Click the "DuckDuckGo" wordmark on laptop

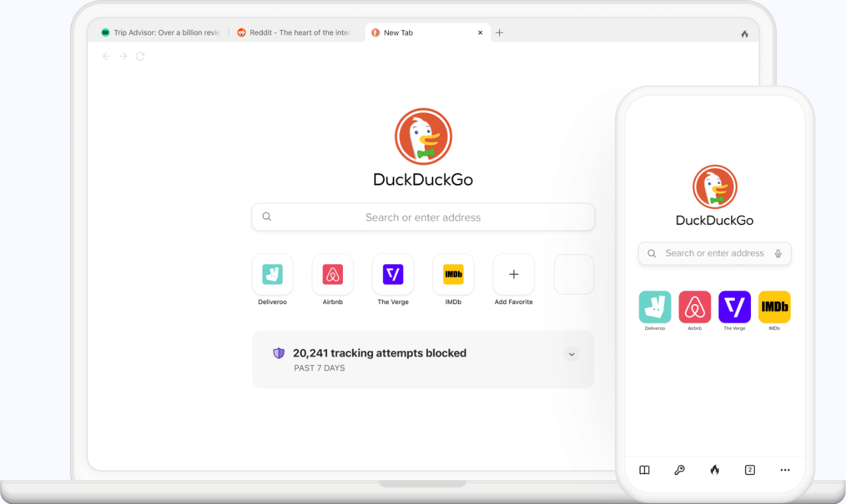point(423,179)
